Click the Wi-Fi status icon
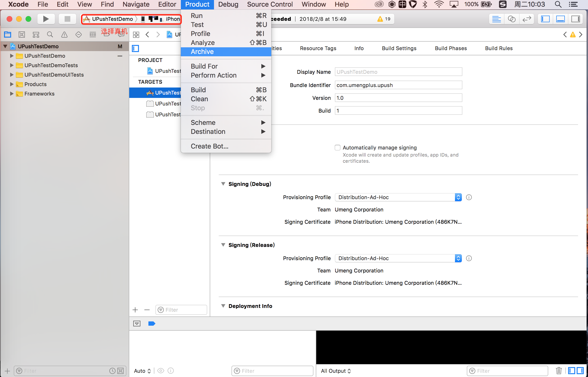 (x=439, y=4)
